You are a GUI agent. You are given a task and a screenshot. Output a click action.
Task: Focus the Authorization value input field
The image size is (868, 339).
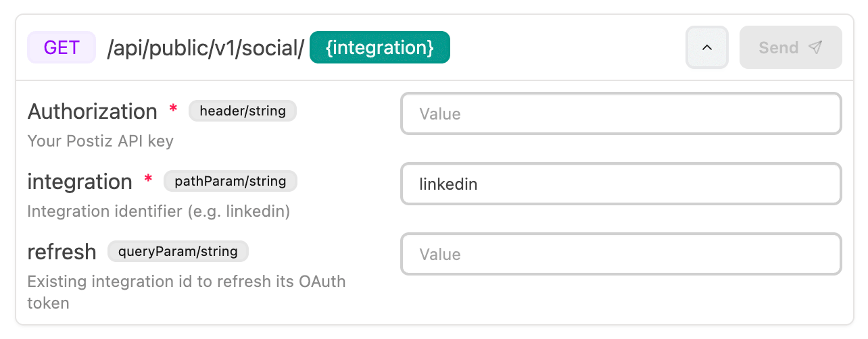(x=621, y=113)
